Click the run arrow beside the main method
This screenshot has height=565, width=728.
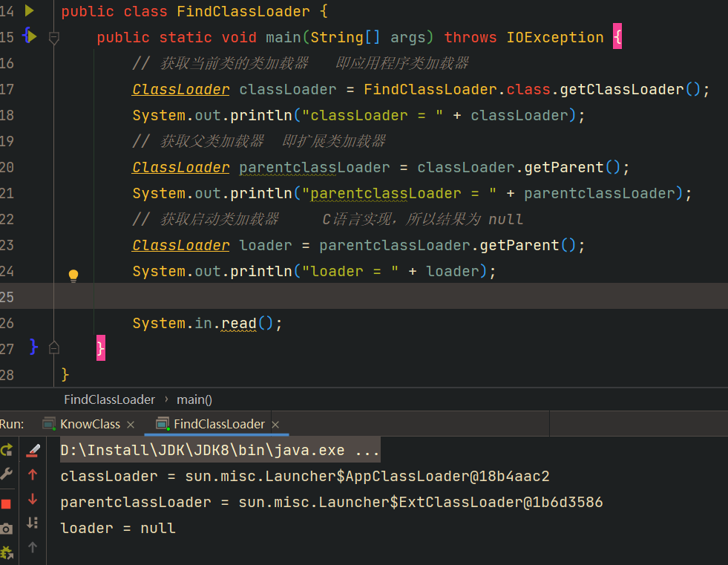32,36
